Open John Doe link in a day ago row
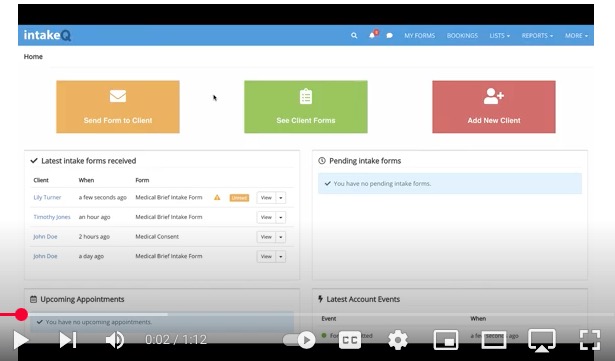The width and height of the screenshot is (615, 361). click(45, 256)
